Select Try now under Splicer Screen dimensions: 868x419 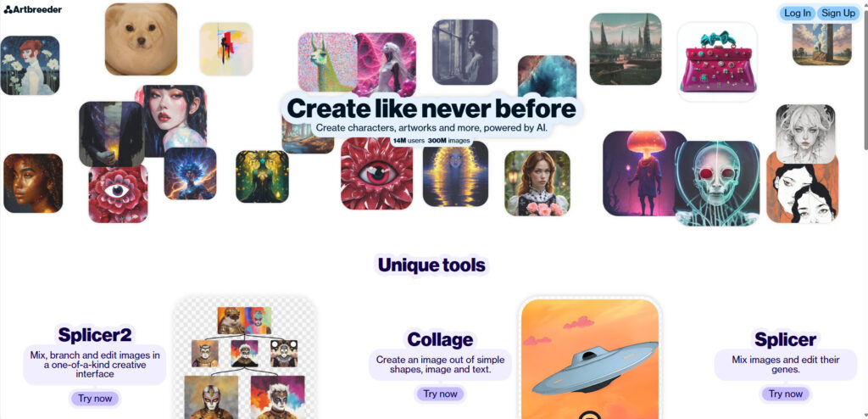785,394
